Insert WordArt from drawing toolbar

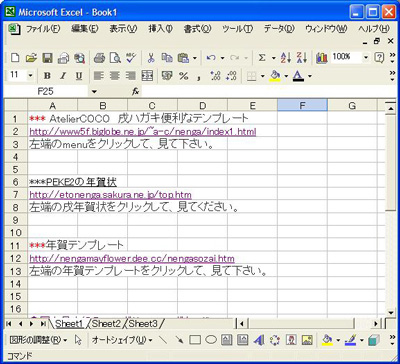[x=259, y=340]
